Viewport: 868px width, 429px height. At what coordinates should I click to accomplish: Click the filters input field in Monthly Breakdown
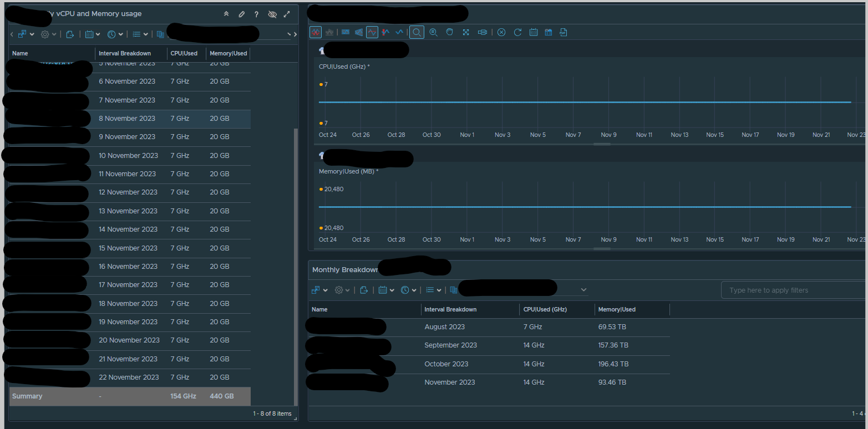792,289
